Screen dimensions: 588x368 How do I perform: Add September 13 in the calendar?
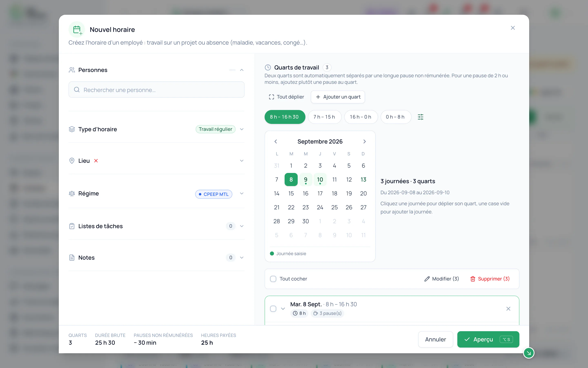(363, 180)
